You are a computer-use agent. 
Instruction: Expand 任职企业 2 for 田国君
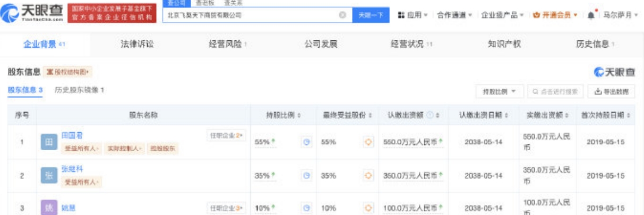pos(226,136)
